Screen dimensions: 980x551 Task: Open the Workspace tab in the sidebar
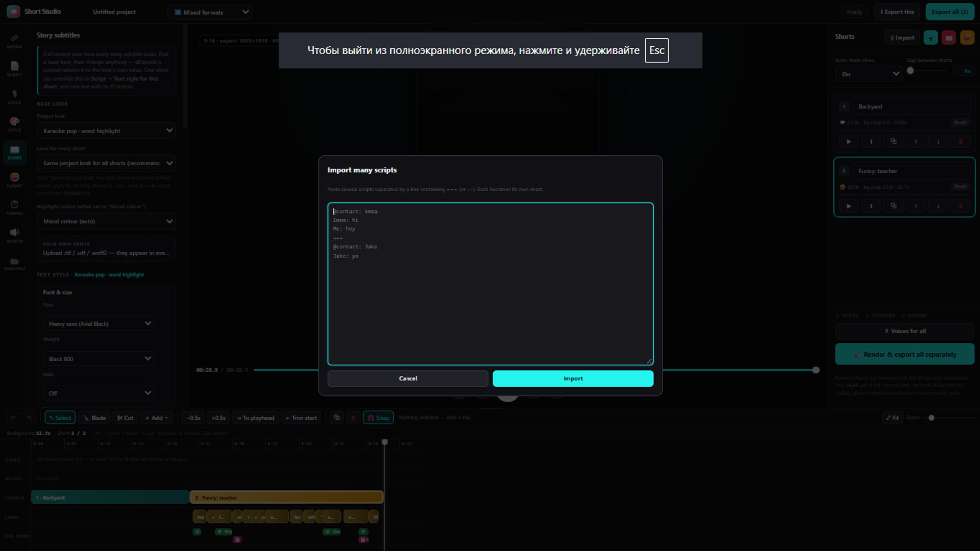[x=15, y=264]
